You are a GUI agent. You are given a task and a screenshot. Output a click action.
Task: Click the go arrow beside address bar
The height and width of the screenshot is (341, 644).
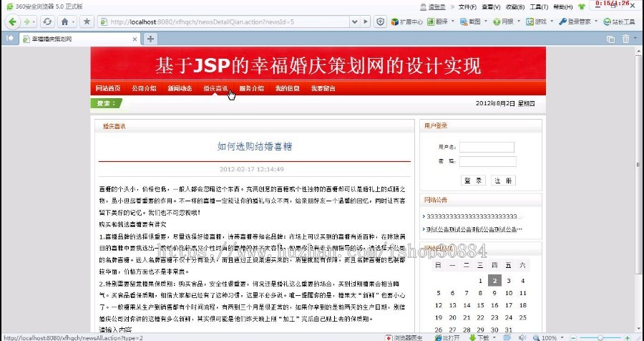tap(365, 21)
